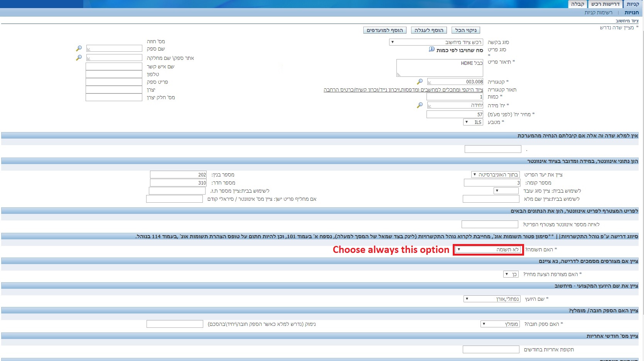Click the תקופת אחריות בחודשים input field
644x361 pixels.
pyautogui.click(x=491, y=349)
